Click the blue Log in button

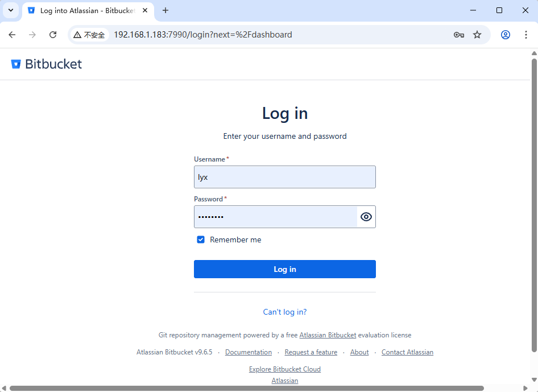click(285, 269)
